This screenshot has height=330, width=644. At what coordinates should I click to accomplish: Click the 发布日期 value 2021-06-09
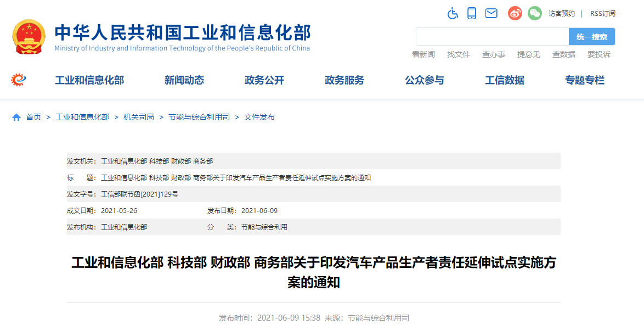[x=259, y=210]
